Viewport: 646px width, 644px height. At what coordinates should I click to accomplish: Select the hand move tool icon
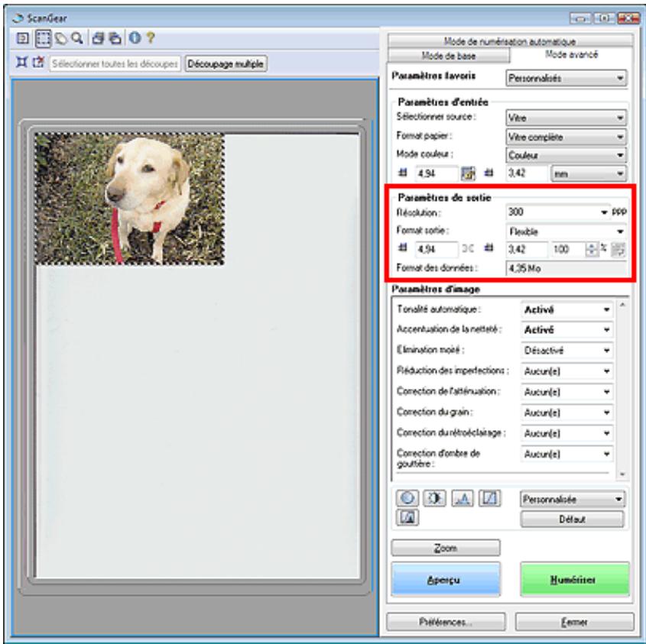pos(61,39)
